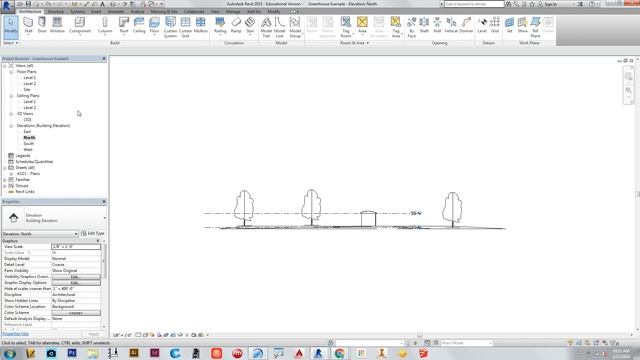Select the Model Line tool
The height and width of the screenshot is (360, 640).
click(x=280, y=27)
